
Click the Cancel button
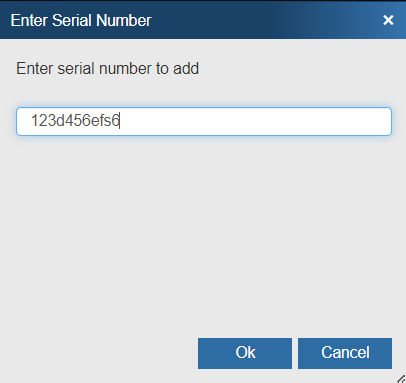tap(345, 353)
